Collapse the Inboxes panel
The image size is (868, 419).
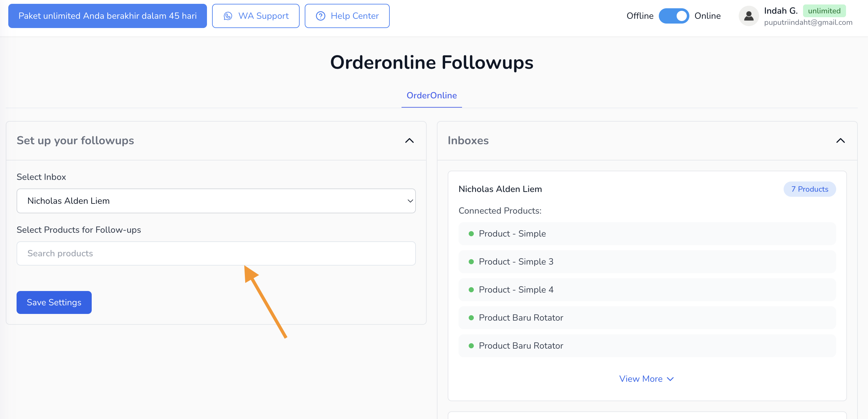click(840, 141)
